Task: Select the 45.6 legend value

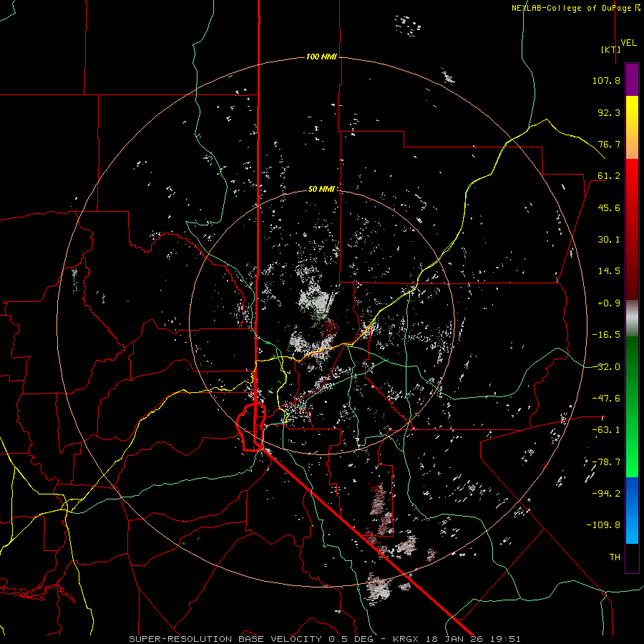Action: 609,208
